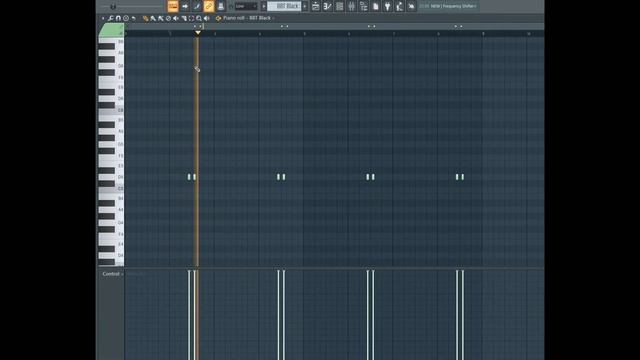Click the green piano roll corner button
Image resolution: width=640 pixels, height=360 pixels.
point(111,30)
